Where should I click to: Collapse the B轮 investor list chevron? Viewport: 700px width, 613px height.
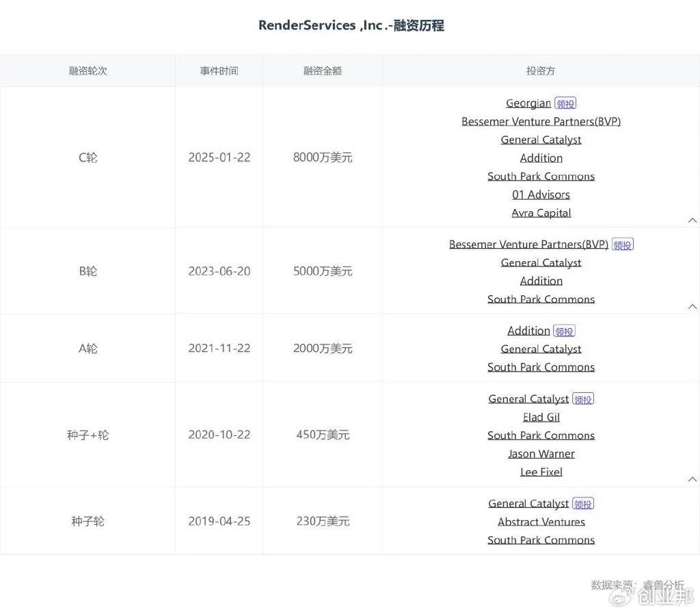click(692, 306)
